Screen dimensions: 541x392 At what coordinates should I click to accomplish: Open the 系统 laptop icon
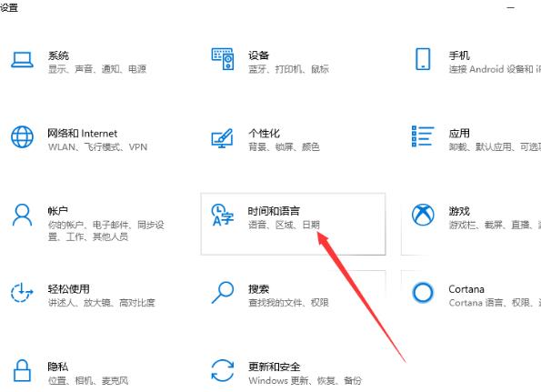click(22, 60)
